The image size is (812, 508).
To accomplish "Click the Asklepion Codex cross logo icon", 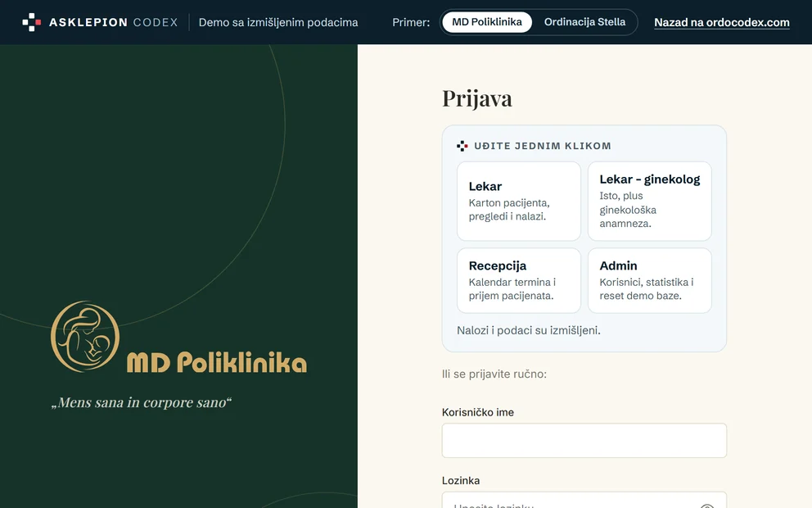I will (x=32, y=22).
